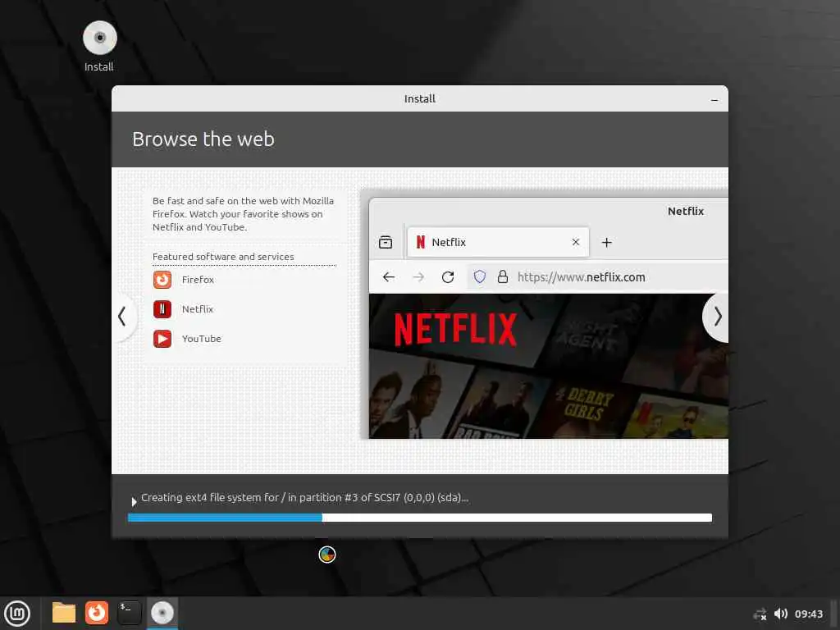Click the Netflix browser tab in the slide
Image resolution: width=840 pixels, height=630 pixels.
(x=498, y=242)
